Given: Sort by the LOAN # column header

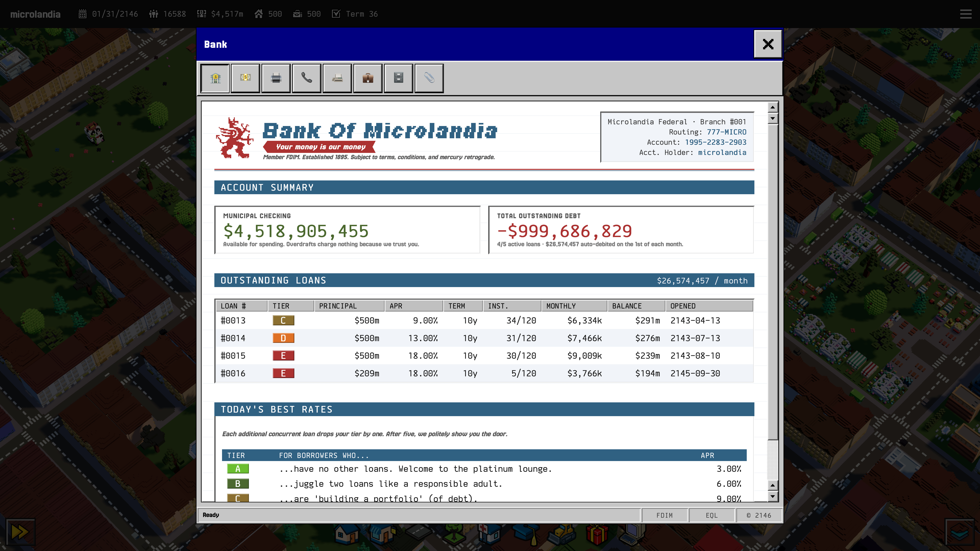Looking at the screenshot, I should [242, 306].
